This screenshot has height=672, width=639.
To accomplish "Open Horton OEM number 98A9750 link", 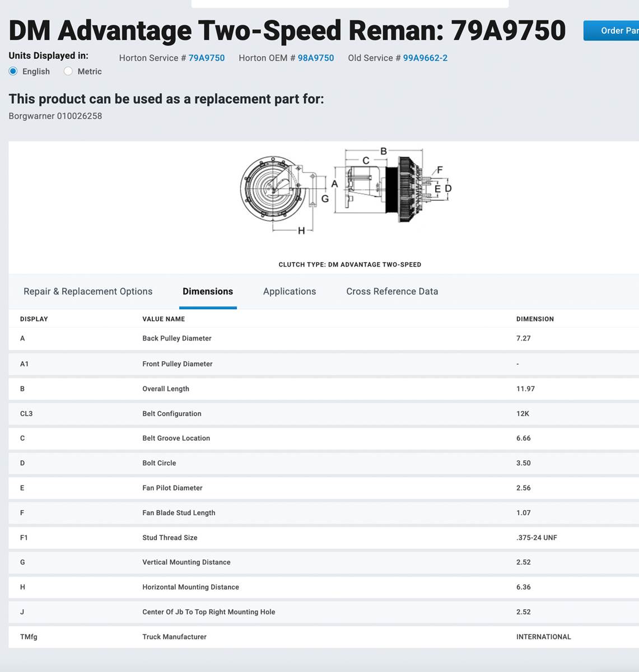I will [x=316, y=58].
